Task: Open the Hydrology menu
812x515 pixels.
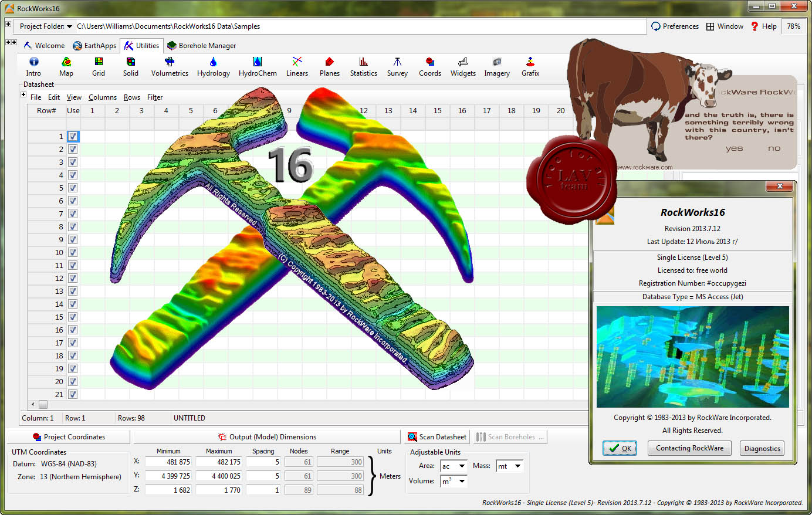Action: (x=214, y=66)
